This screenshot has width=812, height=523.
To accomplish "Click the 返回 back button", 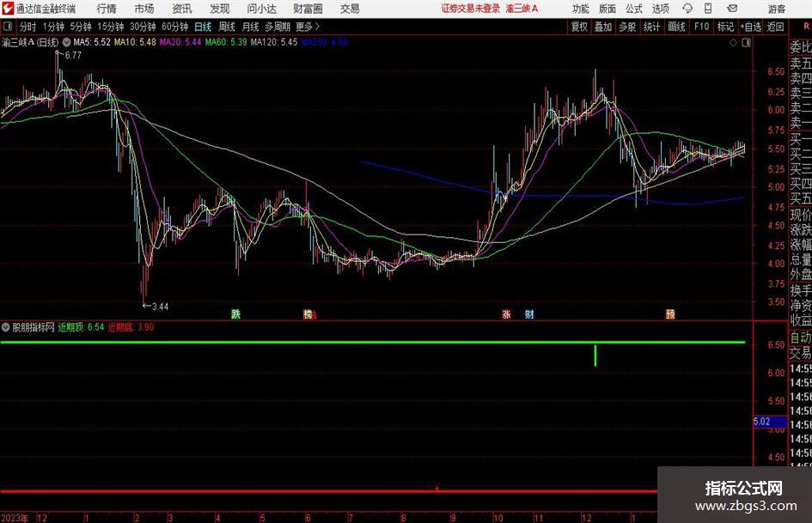I will click(775, 27).
